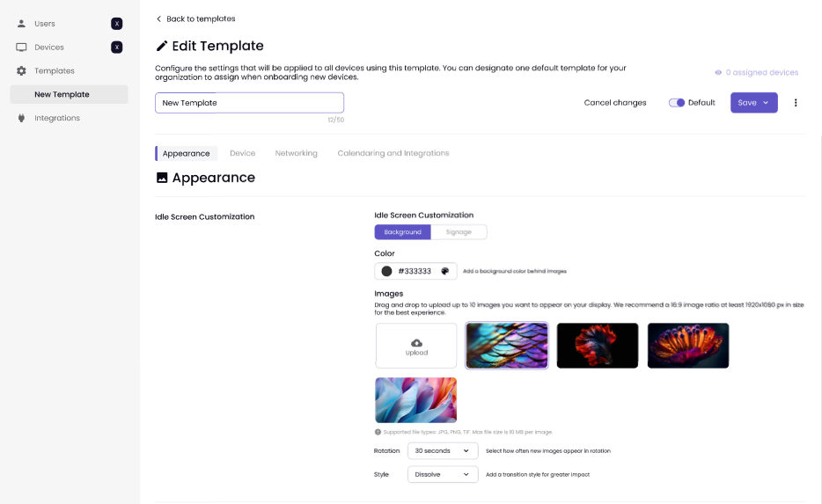Select the red betta fish image thumbnail
Viewport: 822px width, 504px height.
coord(598,346)
